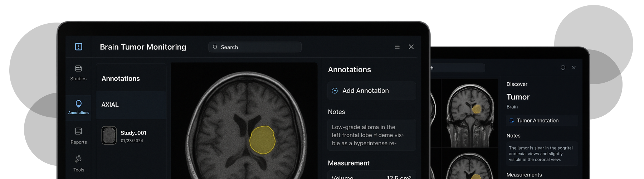
Task: Click the Tumor Annotation button
Action: pyautogui.click(x=542, y=121)
